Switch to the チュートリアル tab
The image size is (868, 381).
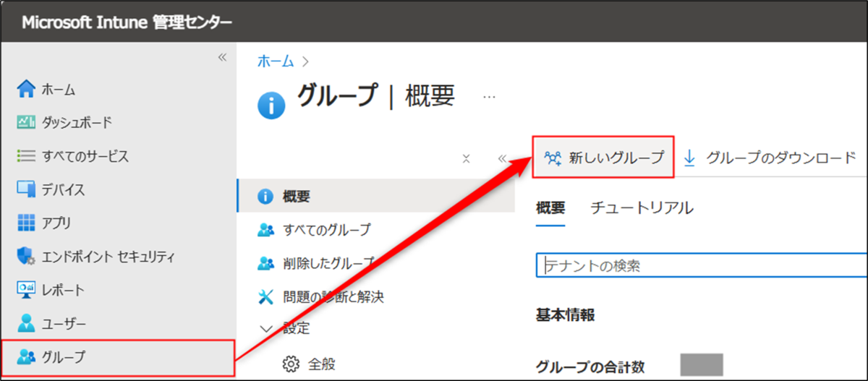point(642,208)
